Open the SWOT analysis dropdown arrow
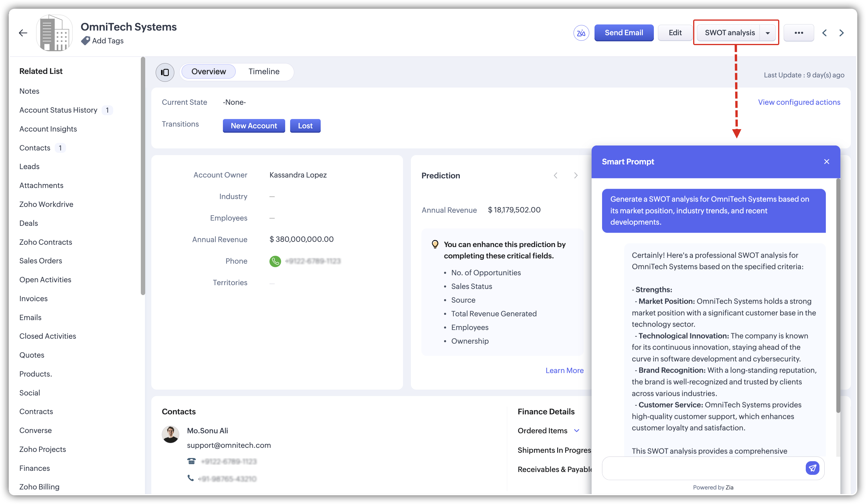866x504 pixels. pyautogui.click(x=768, y=33)
